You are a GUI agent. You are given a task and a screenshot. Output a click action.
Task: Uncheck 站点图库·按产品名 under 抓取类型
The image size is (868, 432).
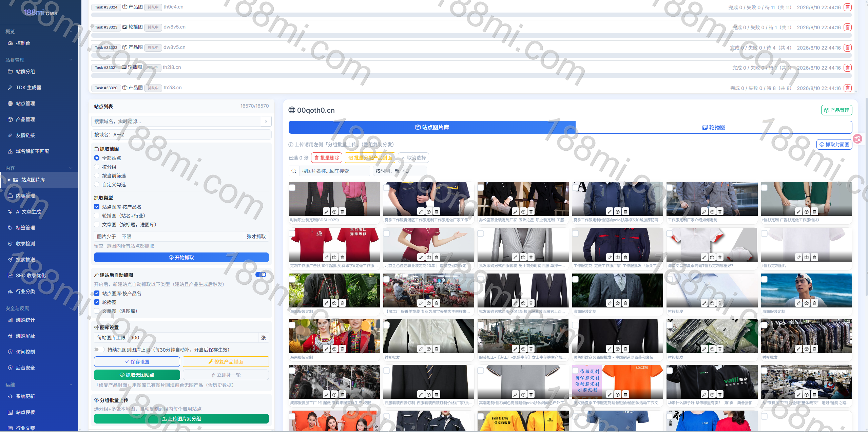tap(97, 207)
